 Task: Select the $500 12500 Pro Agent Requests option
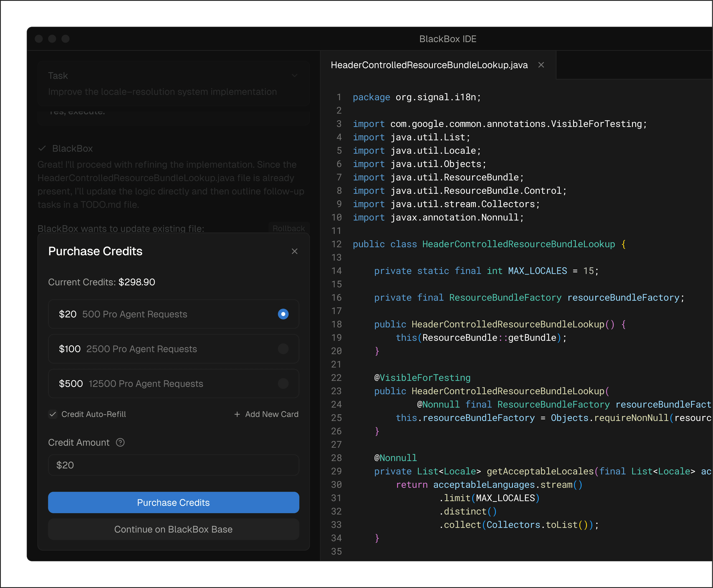(x=283, y=383)
